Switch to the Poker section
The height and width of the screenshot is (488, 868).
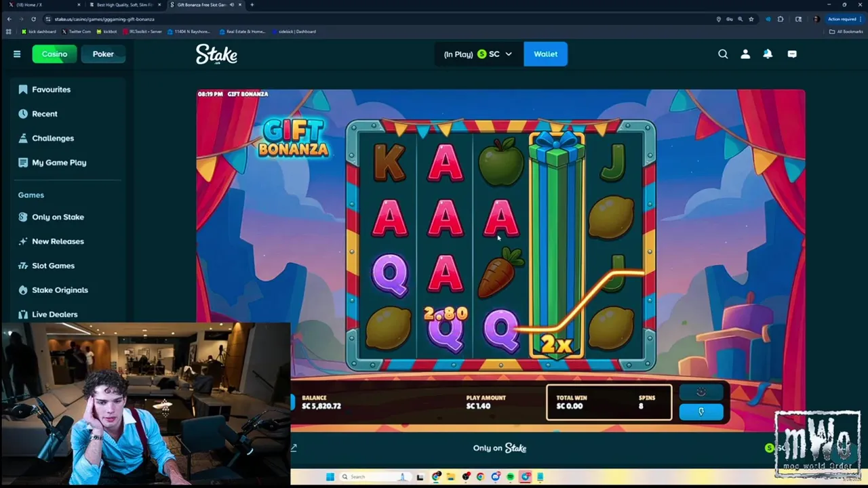pyautogui.click(x=103, y=54)
